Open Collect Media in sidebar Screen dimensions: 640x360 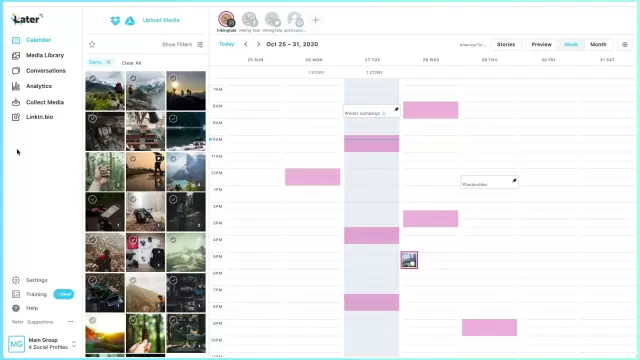pos(45,102)
